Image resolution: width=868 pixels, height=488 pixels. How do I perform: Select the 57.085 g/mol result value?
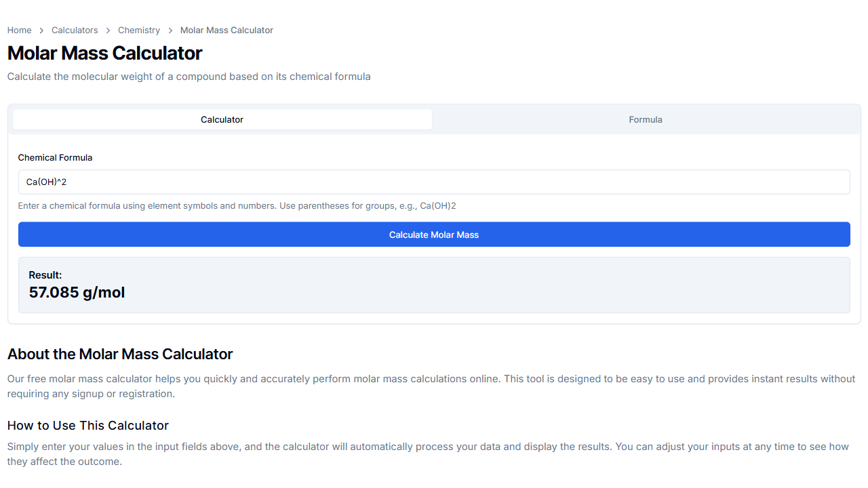(x=77, y=293)
